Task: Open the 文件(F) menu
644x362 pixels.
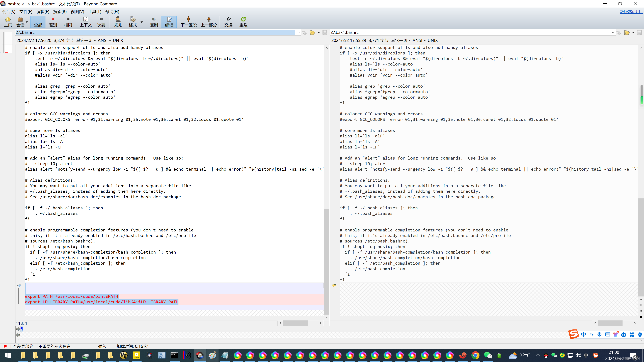Action: [x=26, y=12]
